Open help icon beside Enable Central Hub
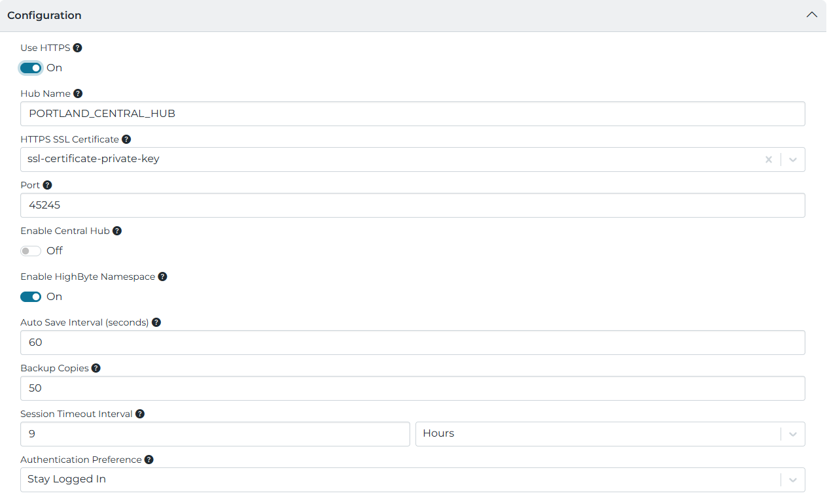827x504 pixels. pos(117,231)
